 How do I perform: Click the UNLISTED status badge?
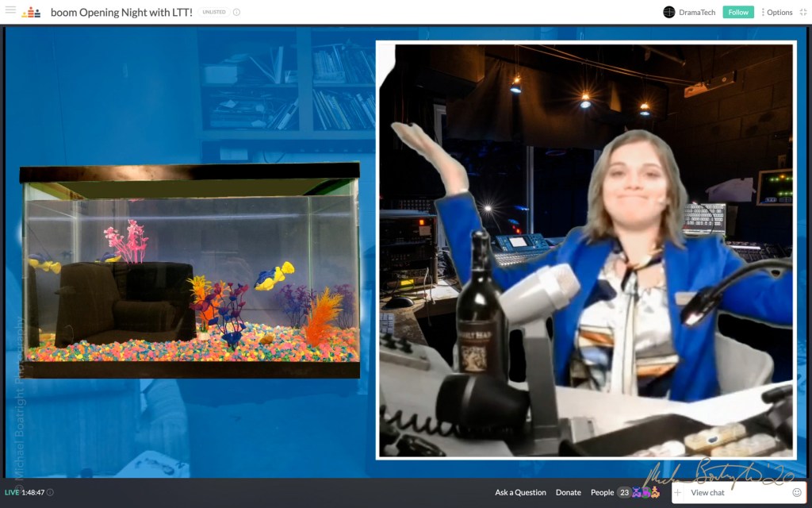click(213, 12)
